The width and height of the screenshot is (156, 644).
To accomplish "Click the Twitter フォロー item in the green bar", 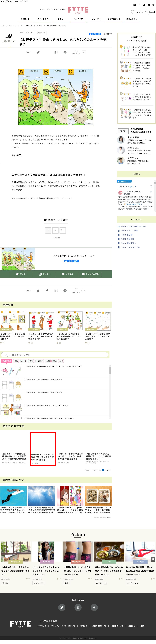I will 22,274.
